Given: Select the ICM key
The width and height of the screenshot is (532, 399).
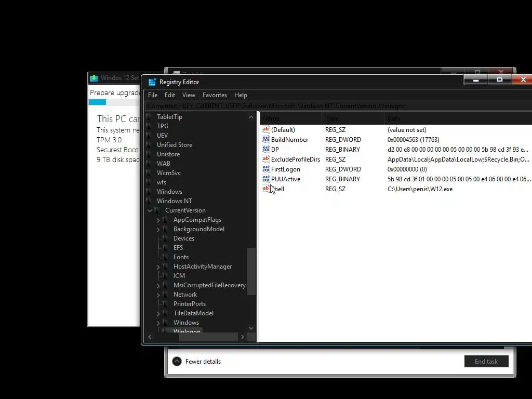Looking at the screenshot, I should [179, 275].
